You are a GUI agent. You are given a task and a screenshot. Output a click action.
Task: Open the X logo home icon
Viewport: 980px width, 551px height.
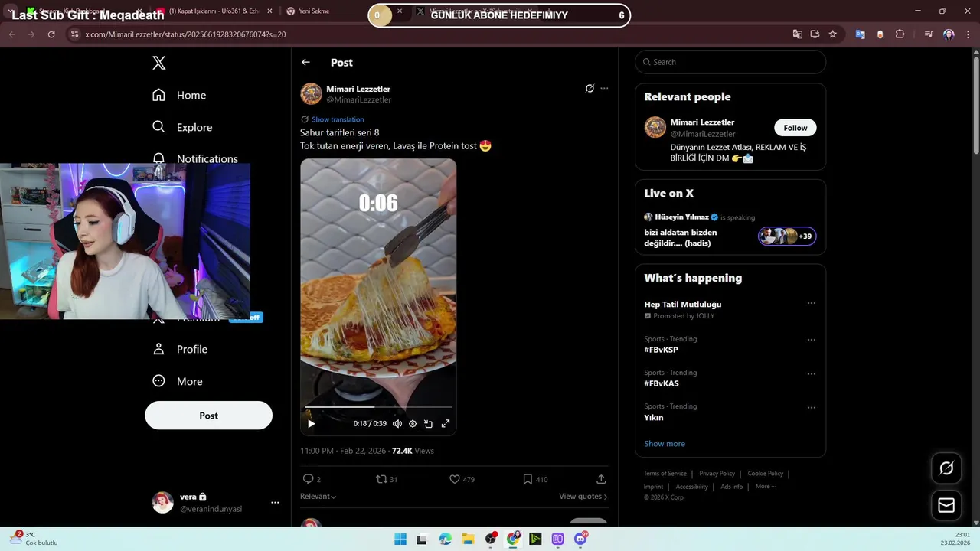159,63
